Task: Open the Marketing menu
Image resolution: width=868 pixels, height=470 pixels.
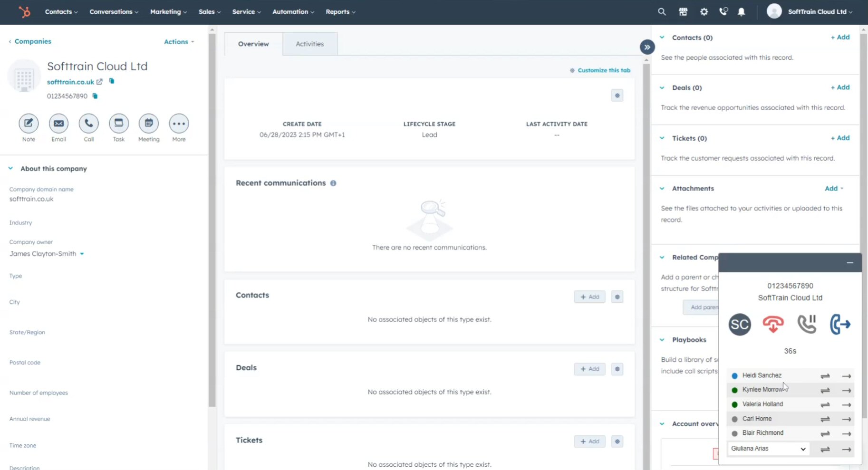Action: coord(168,11)
